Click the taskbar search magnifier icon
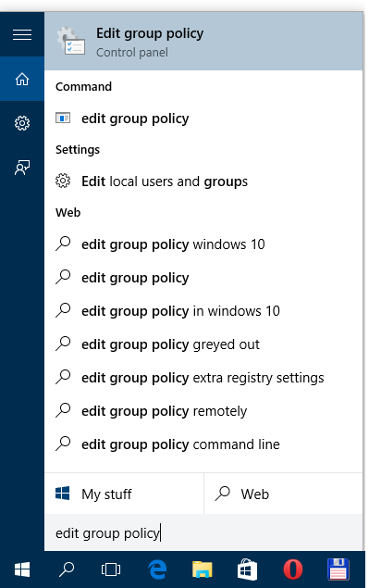 pyautogui.click(x=67, y=569)
